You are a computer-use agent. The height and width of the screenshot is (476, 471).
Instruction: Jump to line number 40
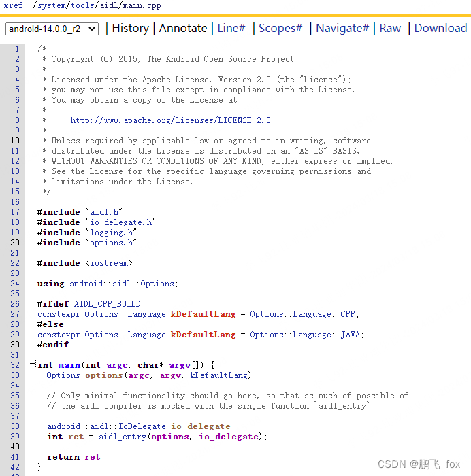tap(15, 447)
